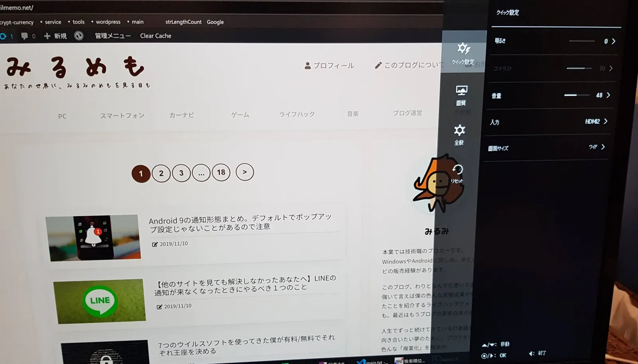Open 管理メニュー in the admin bar
Viewport: 638px width, 364px height.
coord(113,36)
